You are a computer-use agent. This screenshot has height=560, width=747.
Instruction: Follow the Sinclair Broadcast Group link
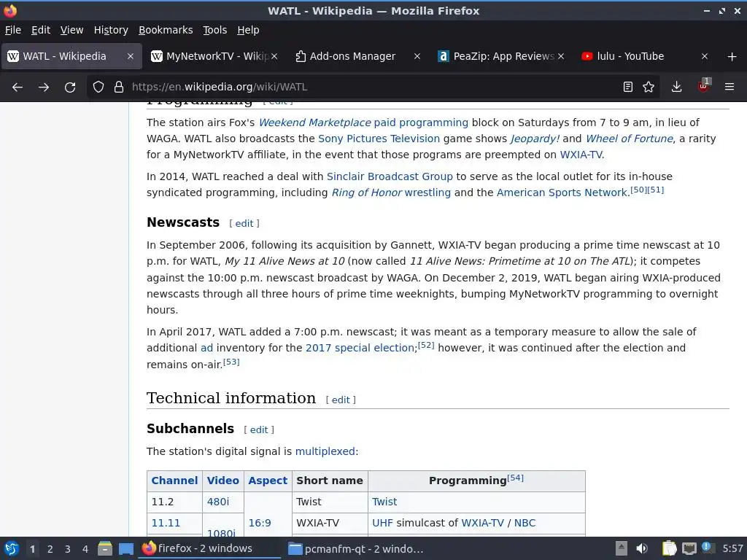[x=390, y=176]
